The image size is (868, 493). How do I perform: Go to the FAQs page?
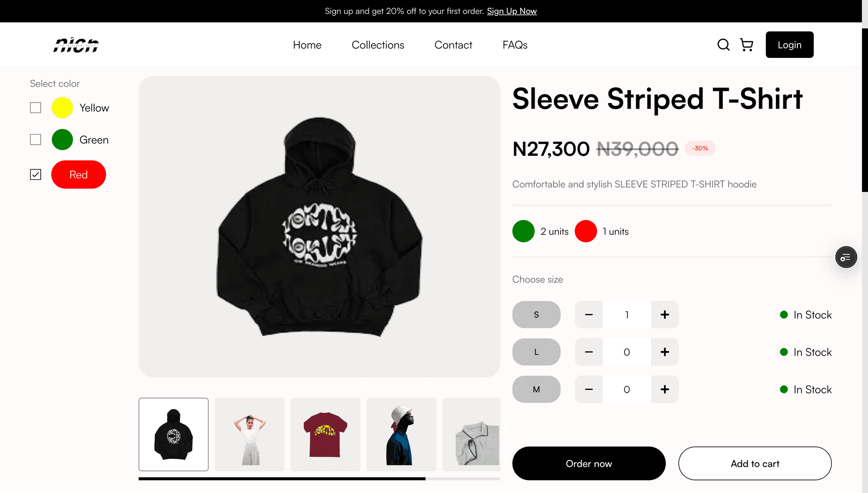(515, 45)
